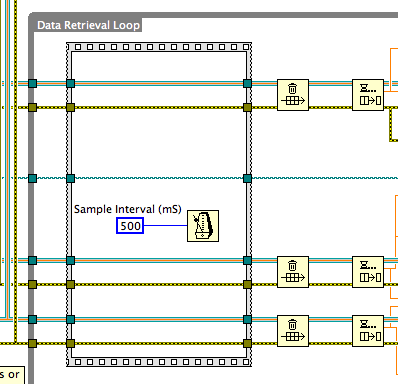Screen dimensions: 398x384
Task: Click the top teal tunnel on sequence frame's left edge
Action: (x=71, y=83)
